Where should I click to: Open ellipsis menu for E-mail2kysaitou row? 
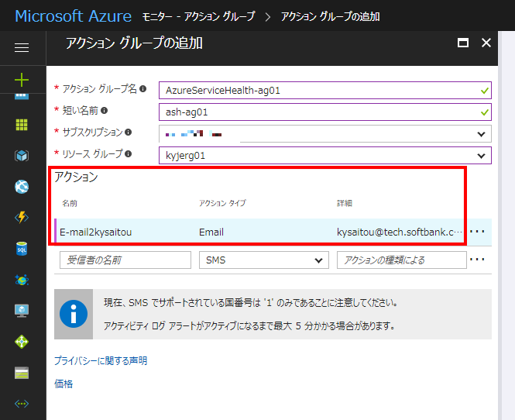tap(477, 232)
